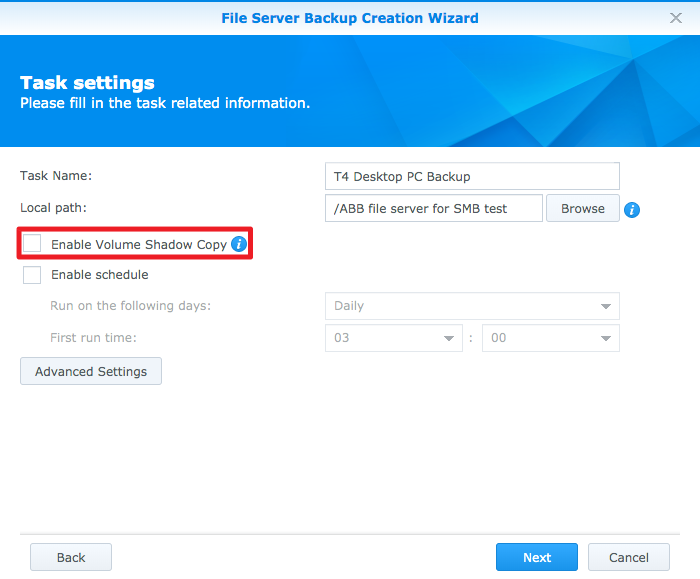Click the 'First run time' label
Screen dimensions: 700x579
(x=93, y=338)
